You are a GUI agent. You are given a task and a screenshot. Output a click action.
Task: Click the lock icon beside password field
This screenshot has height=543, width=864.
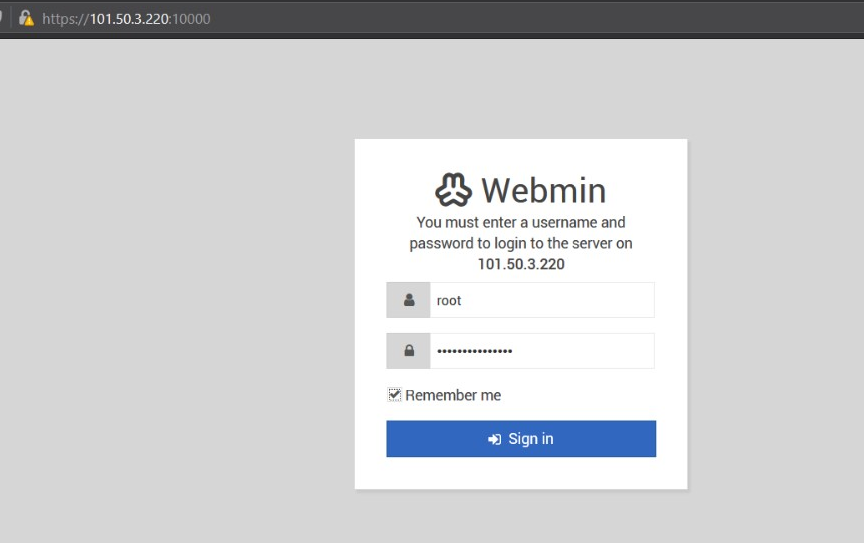[409, 351]
